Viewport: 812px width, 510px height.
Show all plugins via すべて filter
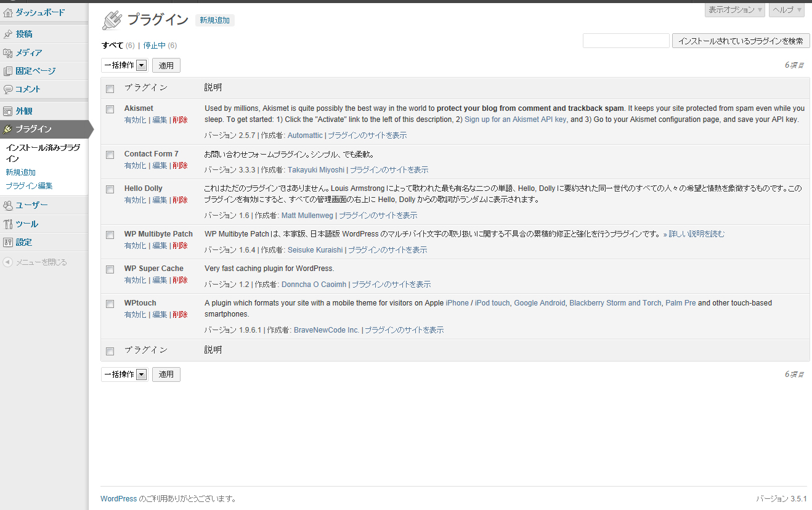(x=112, y=46)
